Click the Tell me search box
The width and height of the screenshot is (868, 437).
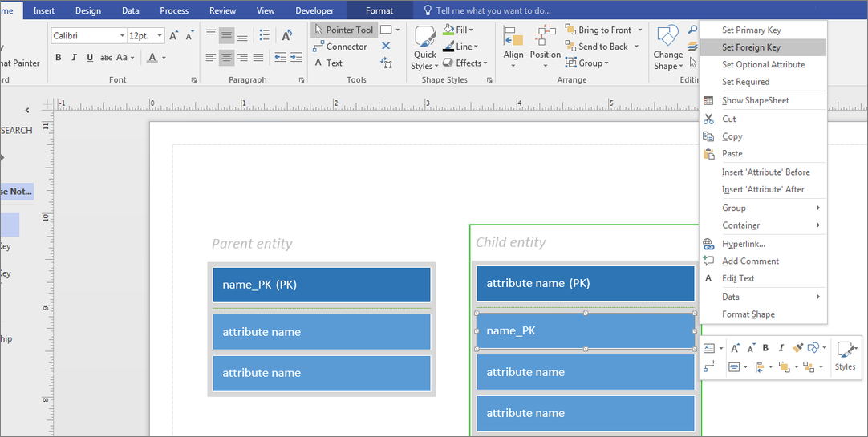click(x=493, y=10)
